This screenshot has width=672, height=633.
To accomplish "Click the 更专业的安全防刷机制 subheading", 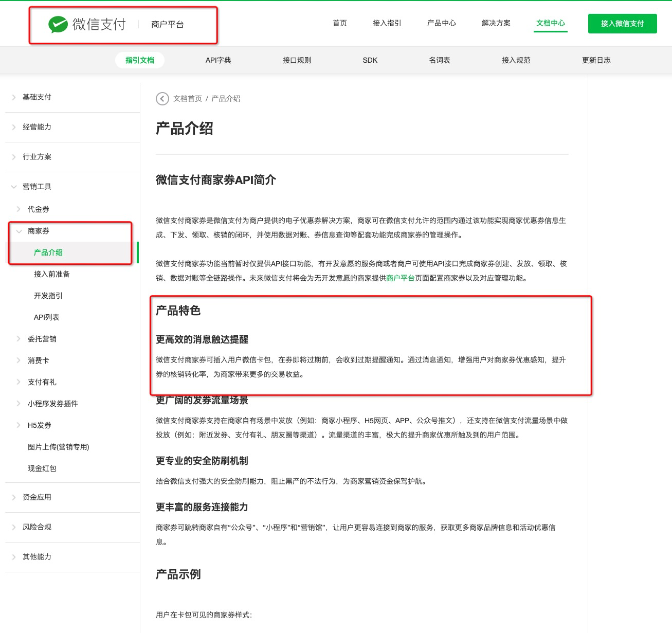I will (202, 461).
